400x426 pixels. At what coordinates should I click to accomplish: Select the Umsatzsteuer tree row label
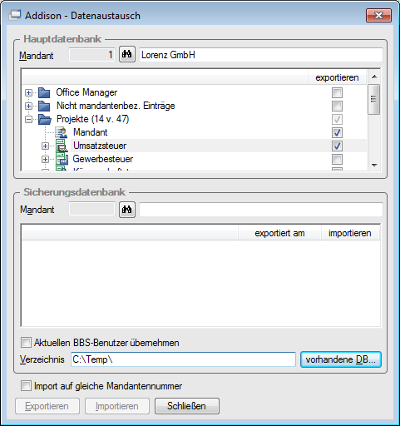(x=100, y=146)
